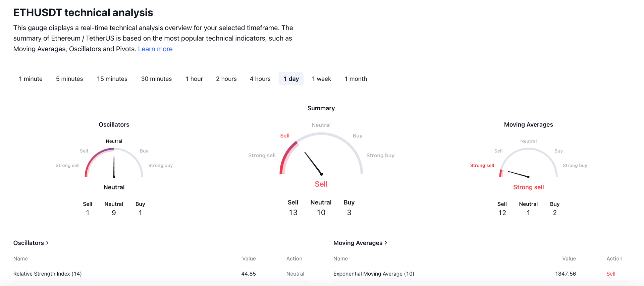Select the 30 minutes timeframe tab
The image size is (644, 286).
(156, 79)
